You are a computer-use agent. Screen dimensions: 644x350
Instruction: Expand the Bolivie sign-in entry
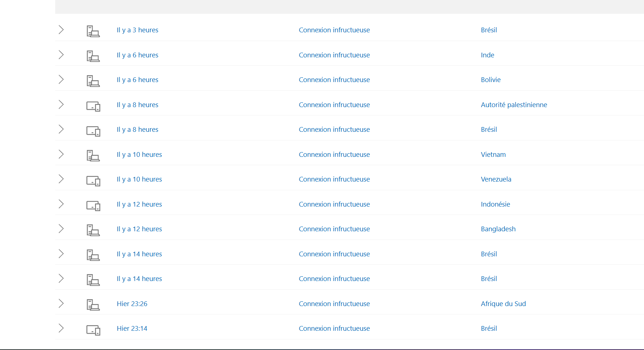click(x=61, y=80)
